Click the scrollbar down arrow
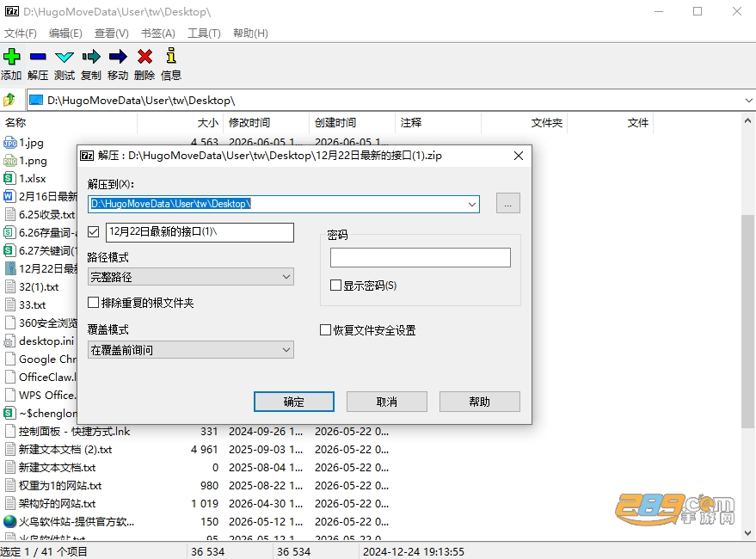 (x=747, y=533)
